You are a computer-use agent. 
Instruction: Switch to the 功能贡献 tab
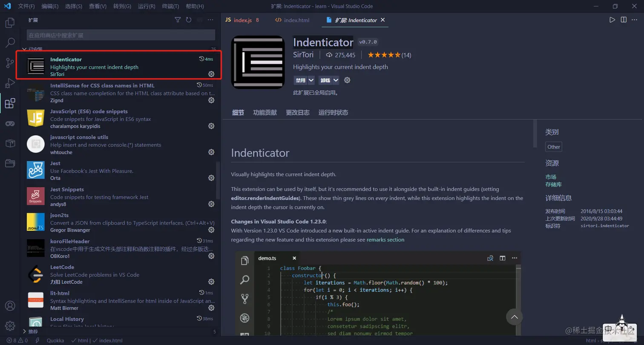[x=264, y=112]
